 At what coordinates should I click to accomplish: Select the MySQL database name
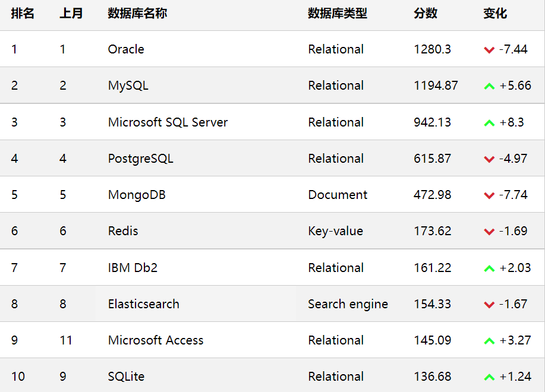(x=128, y=86)
